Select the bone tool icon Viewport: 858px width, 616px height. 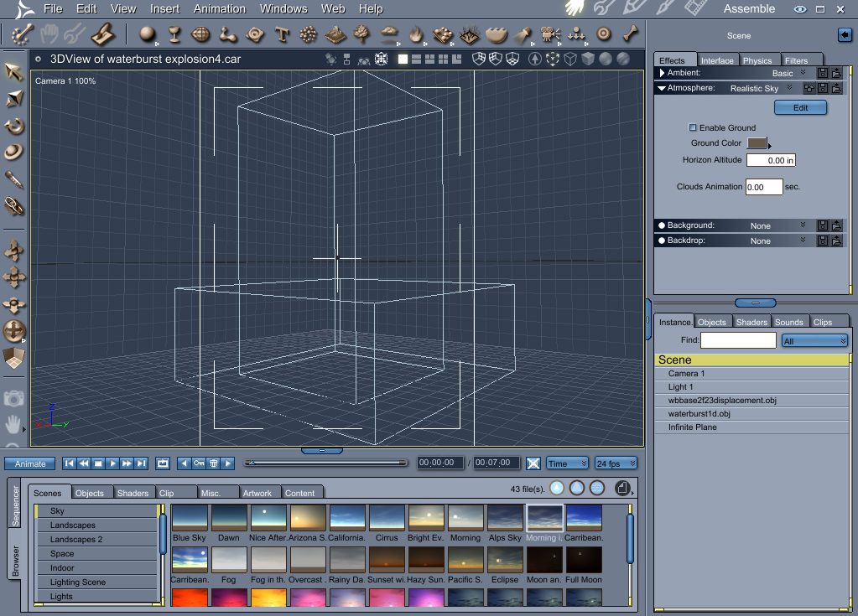(630, 35)
